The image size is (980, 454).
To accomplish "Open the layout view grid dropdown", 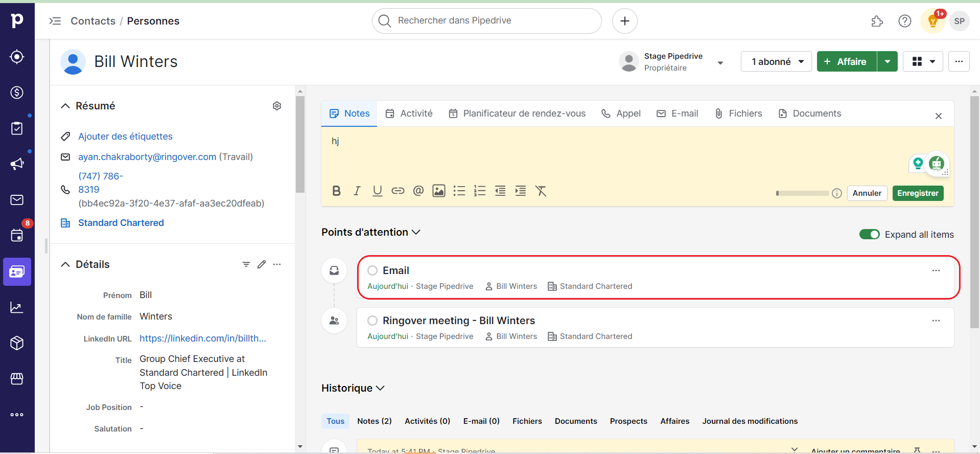I will pos(923,62).
